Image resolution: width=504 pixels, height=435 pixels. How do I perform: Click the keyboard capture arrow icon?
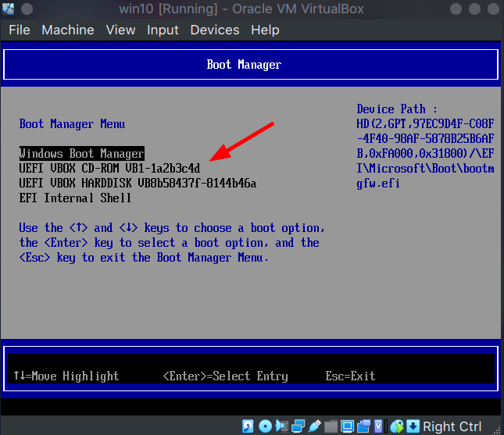pos(413,426)
